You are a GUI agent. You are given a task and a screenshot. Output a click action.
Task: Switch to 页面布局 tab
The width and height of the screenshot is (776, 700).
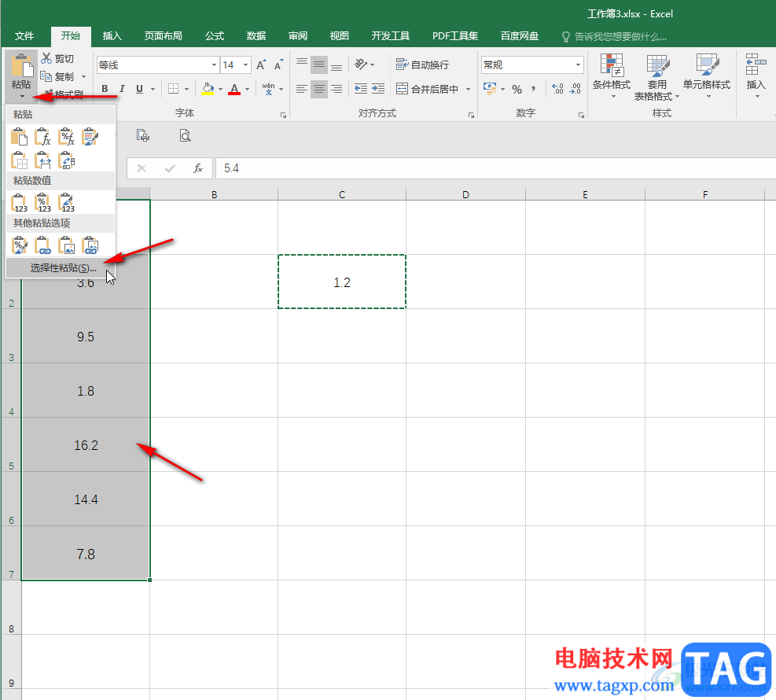tap(164, 36)
